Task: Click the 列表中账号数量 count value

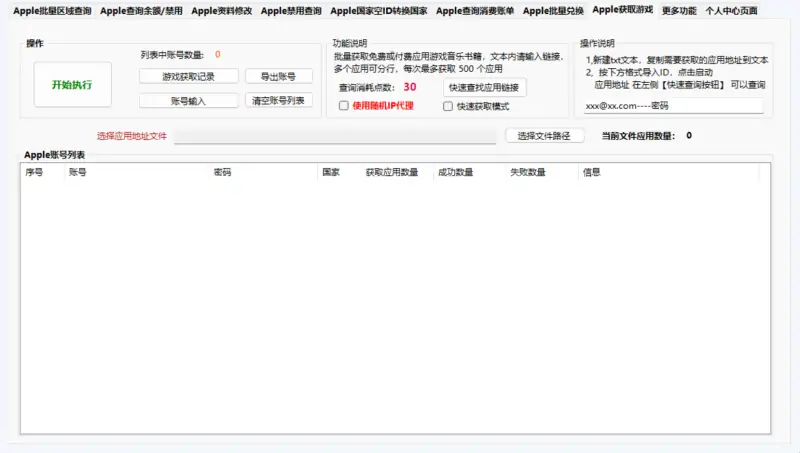Action: pyautogui.click(x=218, y=55)
